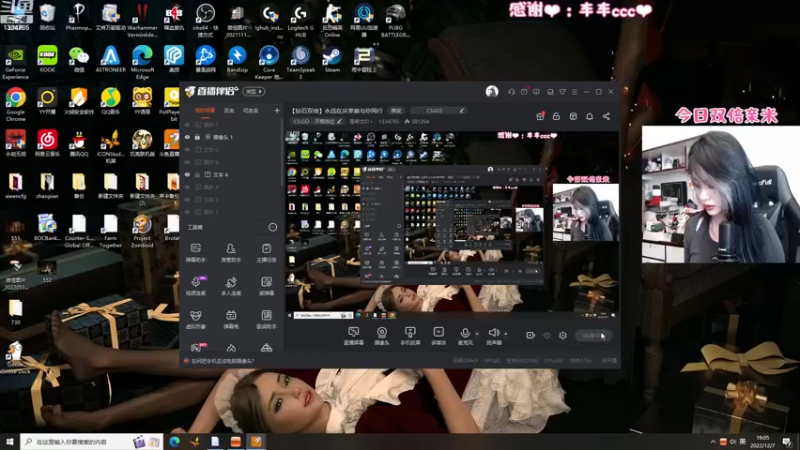Add a 手机投屏 phone cast source
Screen dimensions: 800x450
(410, 336)
